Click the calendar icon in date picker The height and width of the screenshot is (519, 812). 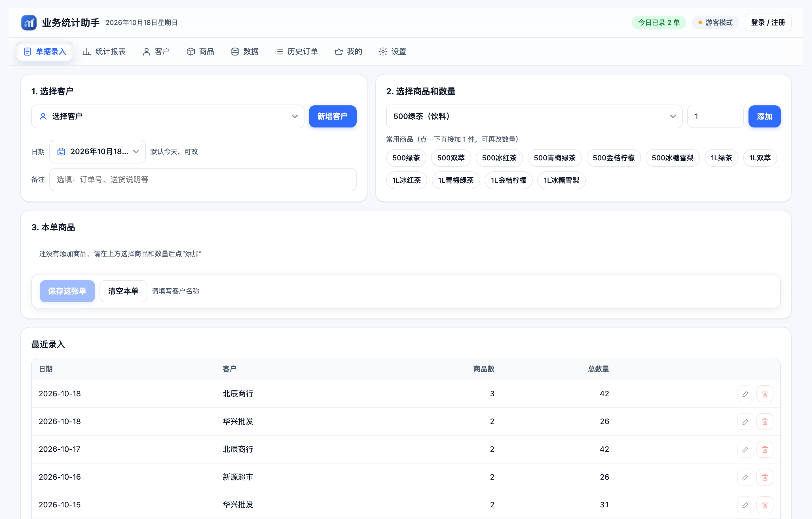pos(61,152)
